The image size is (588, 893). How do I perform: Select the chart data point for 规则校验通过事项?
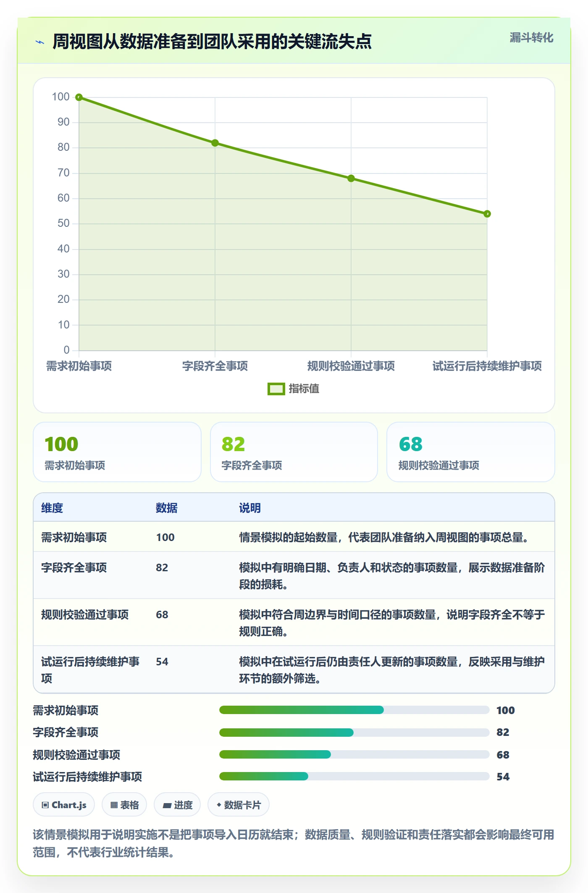coord(351,179)
